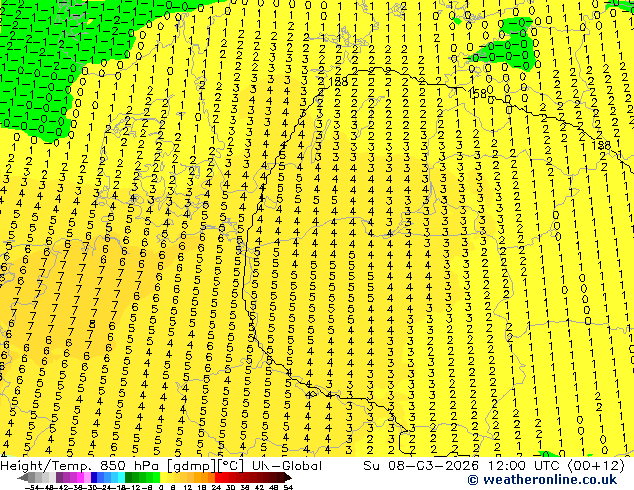Click the '24' value under the legend
634x490 pixels.
216,488
